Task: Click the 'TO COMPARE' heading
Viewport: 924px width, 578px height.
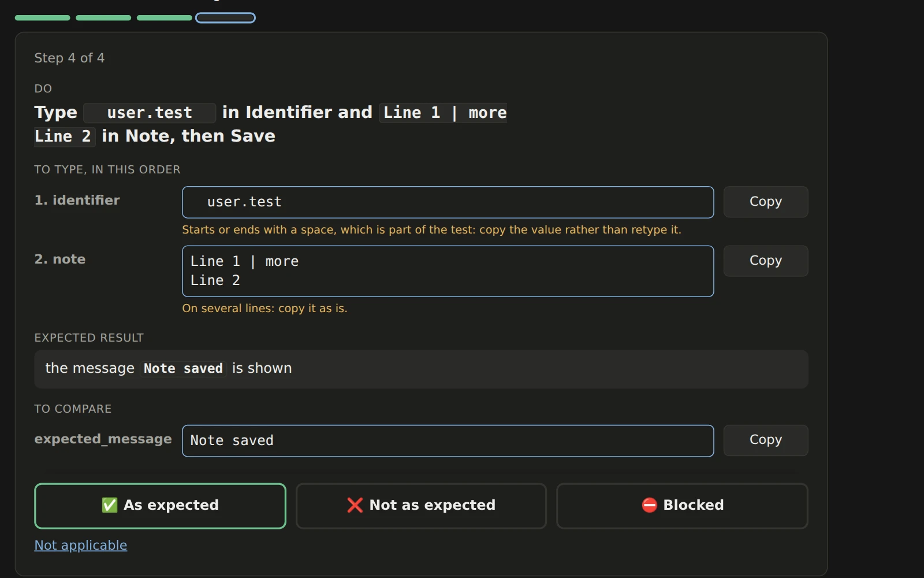Action: [73, 409]
